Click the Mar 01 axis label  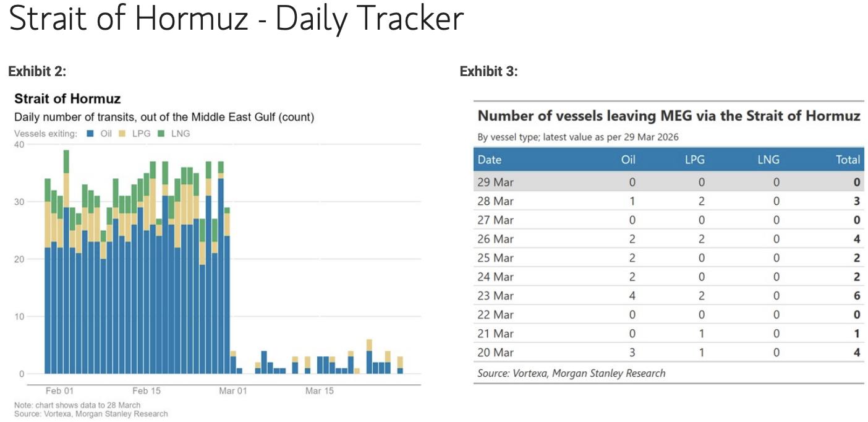coord(233,391)
